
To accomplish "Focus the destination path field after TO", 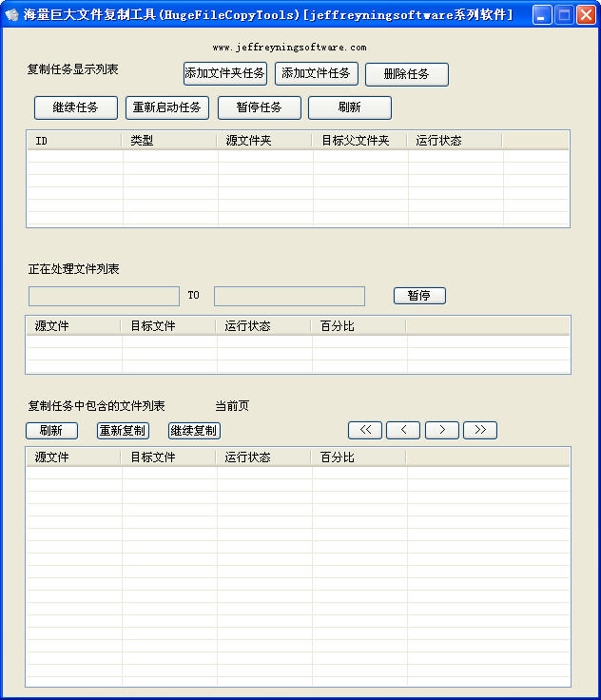I will (289, 297).
